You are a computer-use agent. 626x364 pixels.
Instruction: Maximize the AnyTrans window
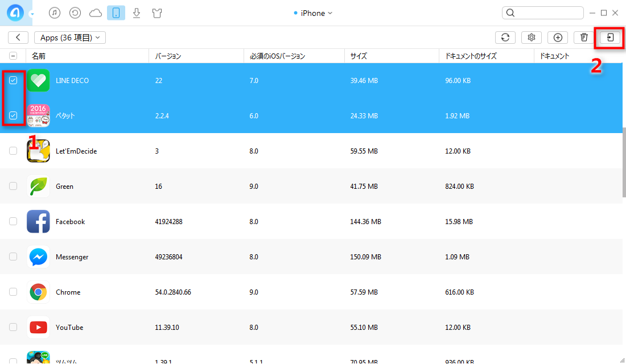tap(604, 13)
